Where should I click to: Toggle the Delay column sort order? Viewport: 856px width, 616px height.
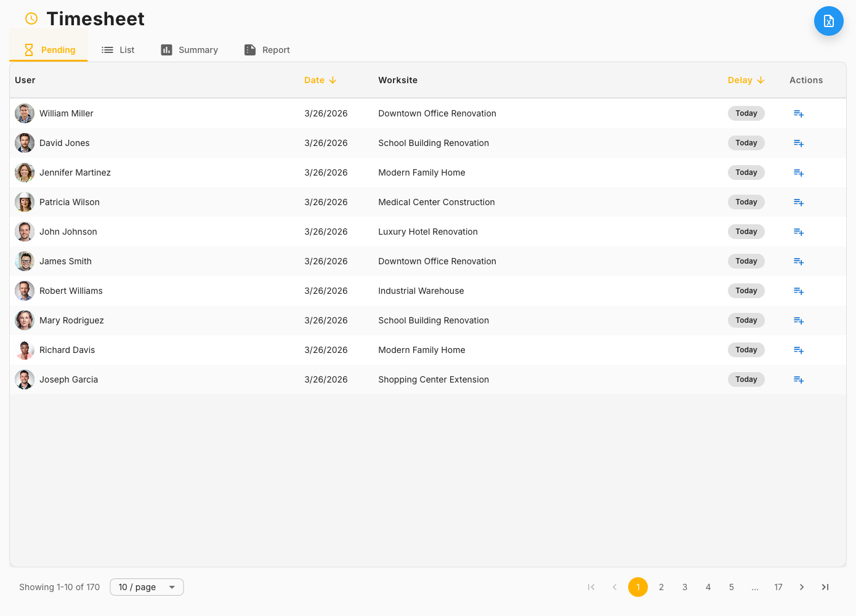coord(746,80)
